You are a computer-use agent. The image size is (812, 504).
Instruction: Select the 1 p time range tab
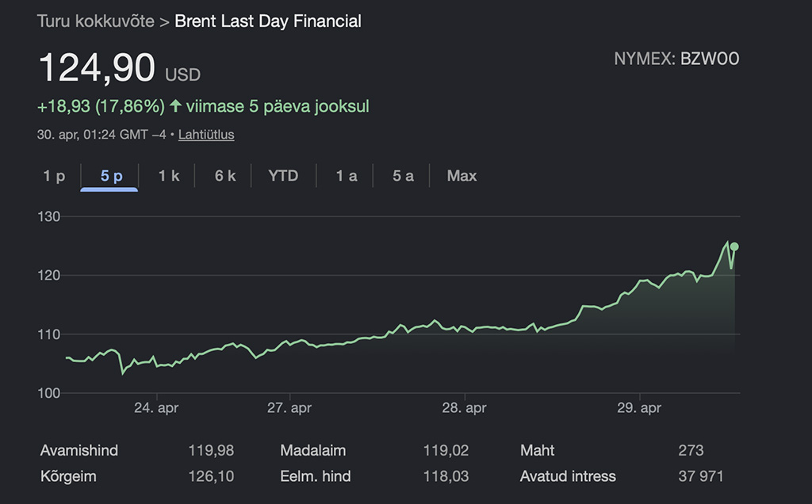(54, 176)
